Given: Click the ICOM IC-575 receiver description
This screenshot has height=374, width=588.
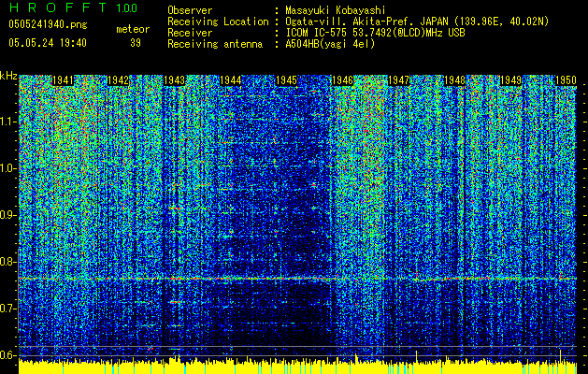Looking at the screenshot, I should pos(375,33).
